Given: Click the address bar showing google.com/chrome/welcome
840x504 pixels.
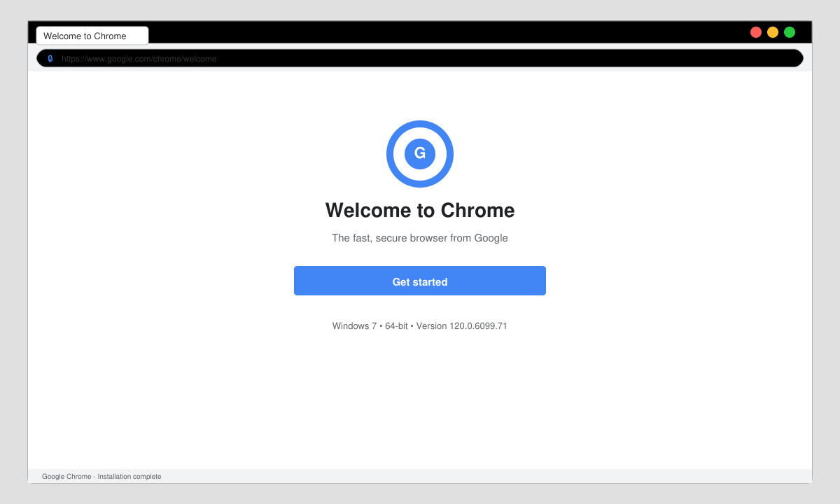Looking at the screenshot, I should [420, 59].
